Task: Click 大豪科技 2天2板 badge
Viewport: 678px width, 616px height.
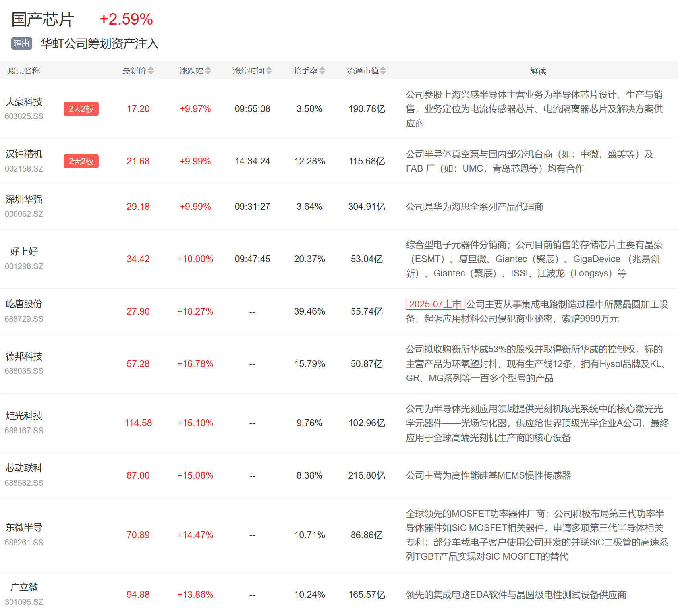Action: pyautogui.click(x=81, y=109)
